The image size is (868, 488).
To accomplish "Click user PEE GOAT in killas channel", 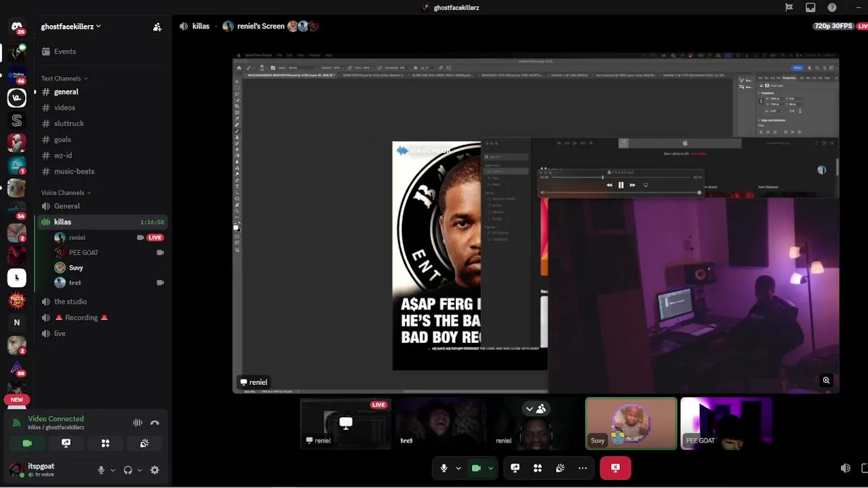I will (x=109, y=253).
